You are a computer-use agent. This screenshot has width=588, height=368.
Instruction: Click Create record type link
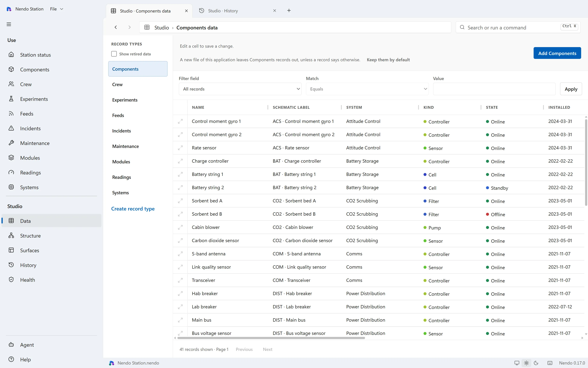[x=133, y=209]
